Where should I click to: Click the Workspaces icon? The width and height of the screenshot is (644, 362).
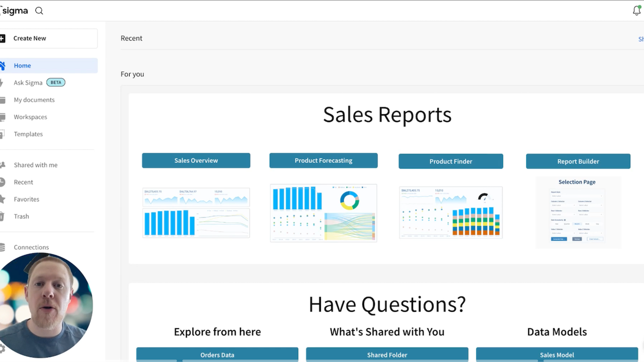coord(3,117)
